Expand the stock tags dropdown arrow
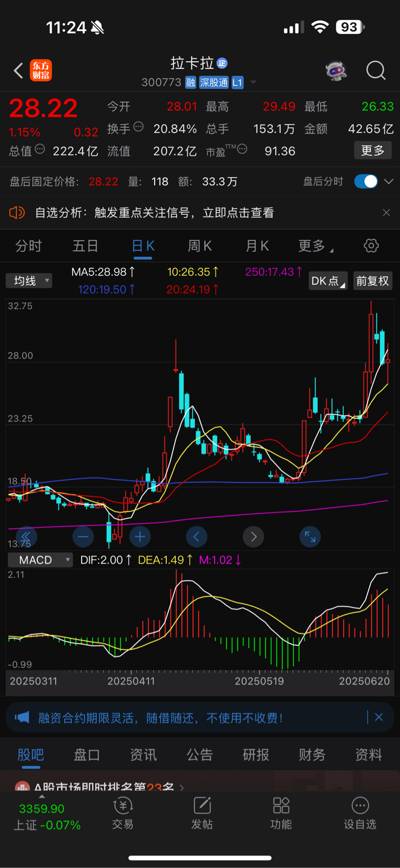The height and width of the screenshot is (868, 400). 253,82
